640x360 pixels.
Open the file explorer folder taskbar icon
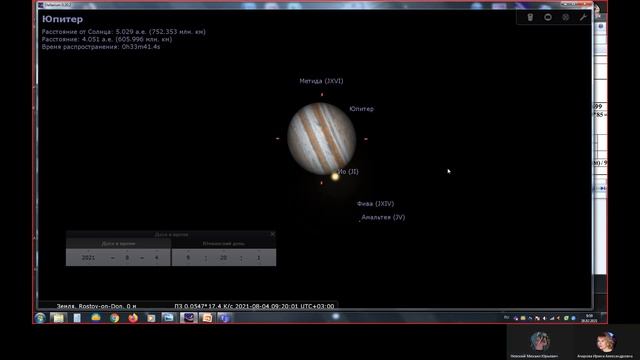click(58, 318)
